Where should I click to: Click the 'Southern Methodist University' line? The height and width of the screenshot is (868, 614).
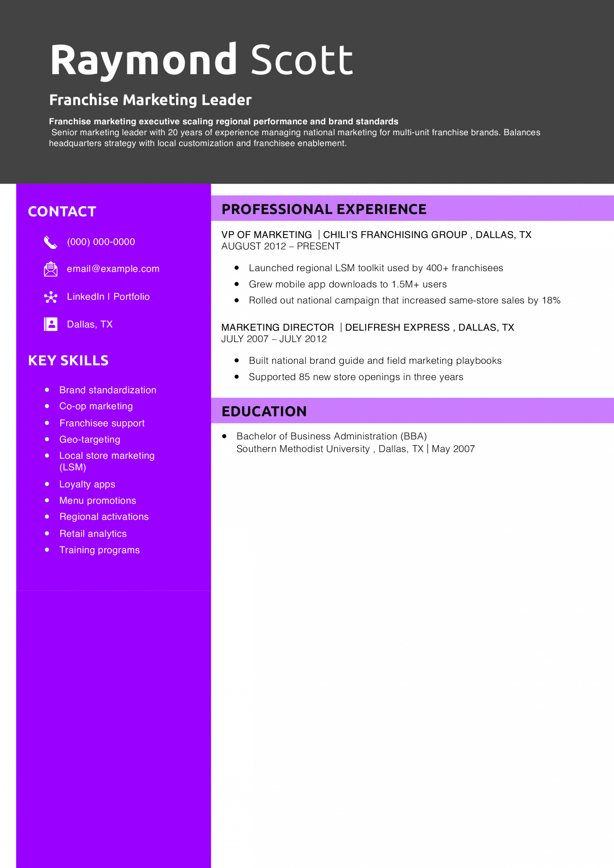tap(355, 449)
